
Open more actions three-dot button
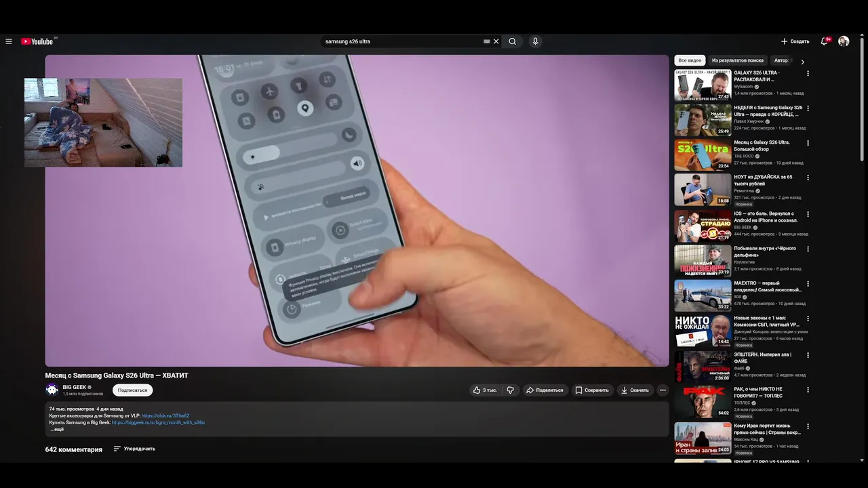tap(663, 390)
